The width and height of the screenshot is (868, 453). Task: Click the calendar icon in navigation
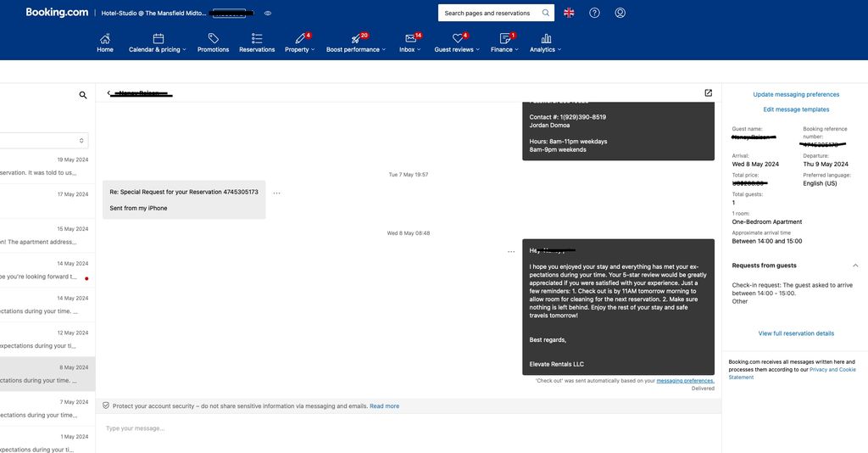click(159, 38)
